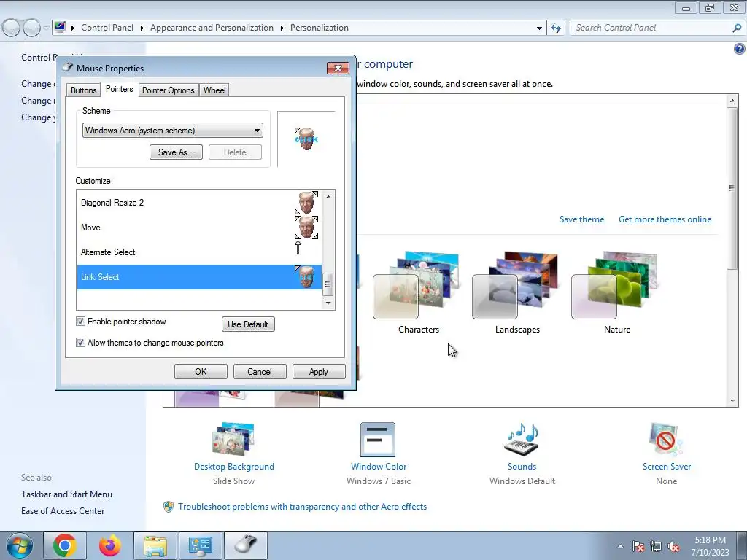Click the help question mark icon
747x560 pixels.
point(740,49)
